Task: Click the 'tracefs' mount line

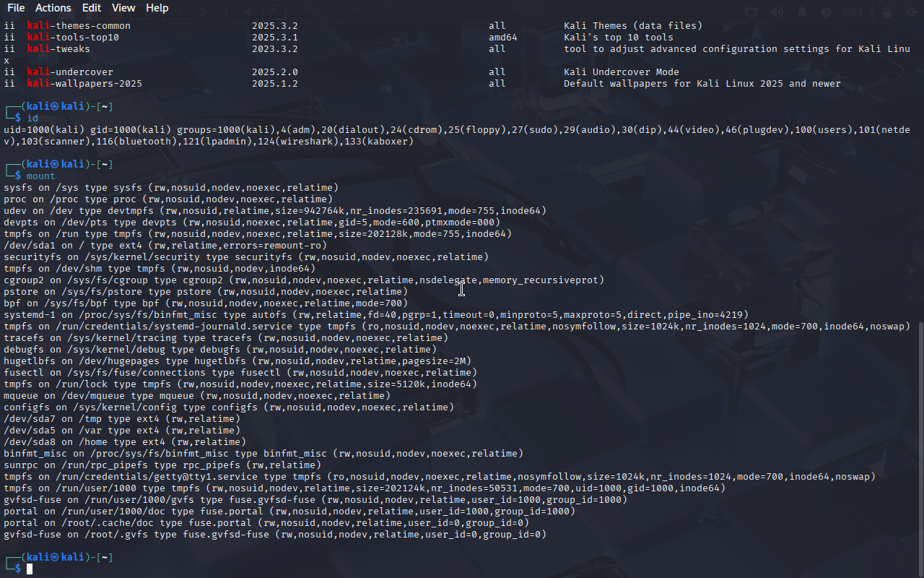Action: (226, 338)
